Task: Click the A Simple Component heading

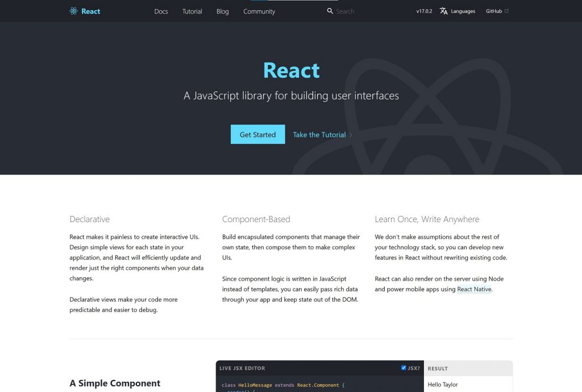Action: pos(115,383)
